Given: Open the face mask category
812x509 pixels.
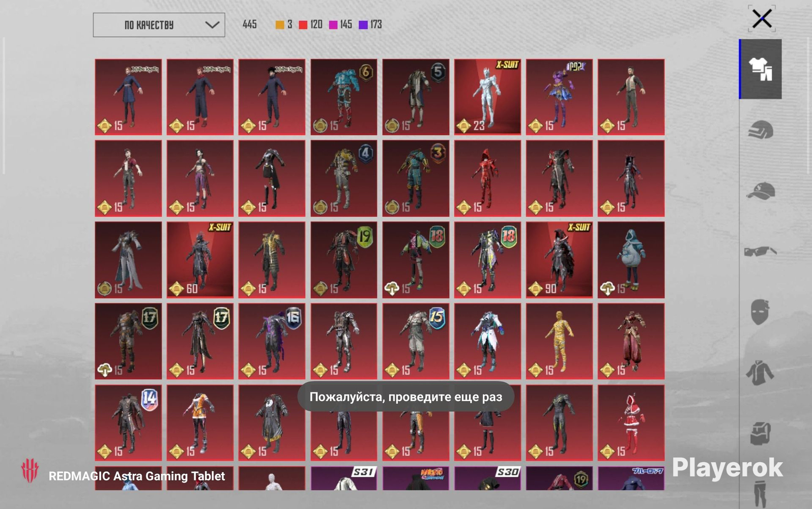Looking at the screenshot, I should coord(761,312).
